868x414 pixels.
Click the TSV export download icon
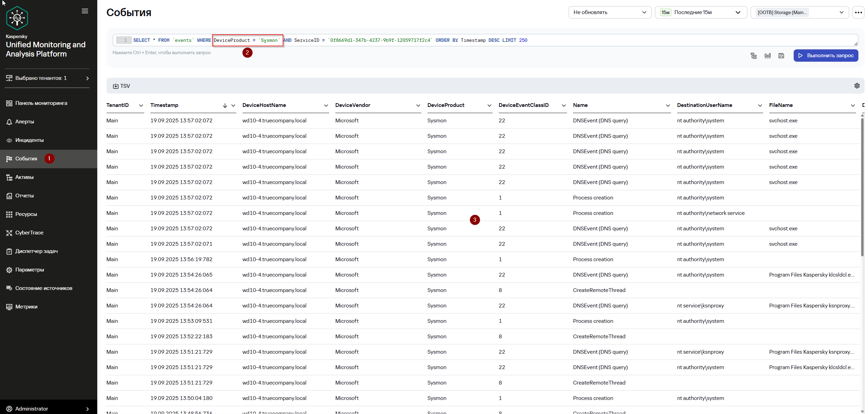click(x=116, y=86)
